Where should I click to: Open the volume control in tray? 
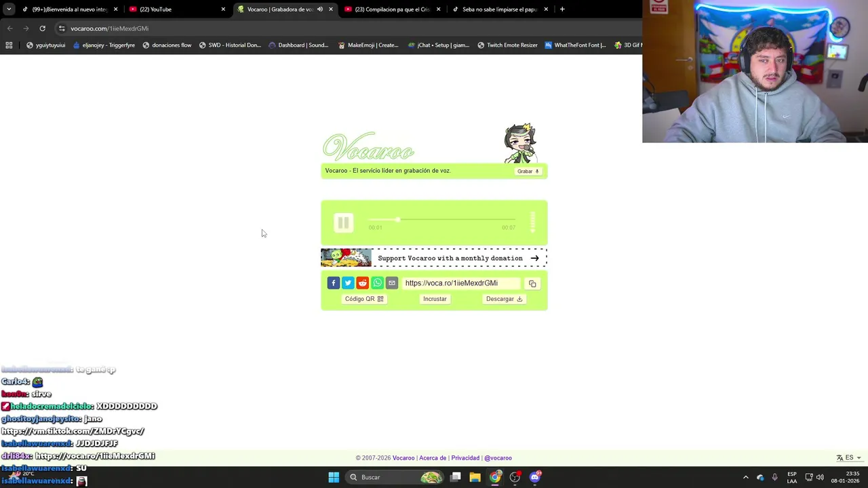click(x=820, y=477)
